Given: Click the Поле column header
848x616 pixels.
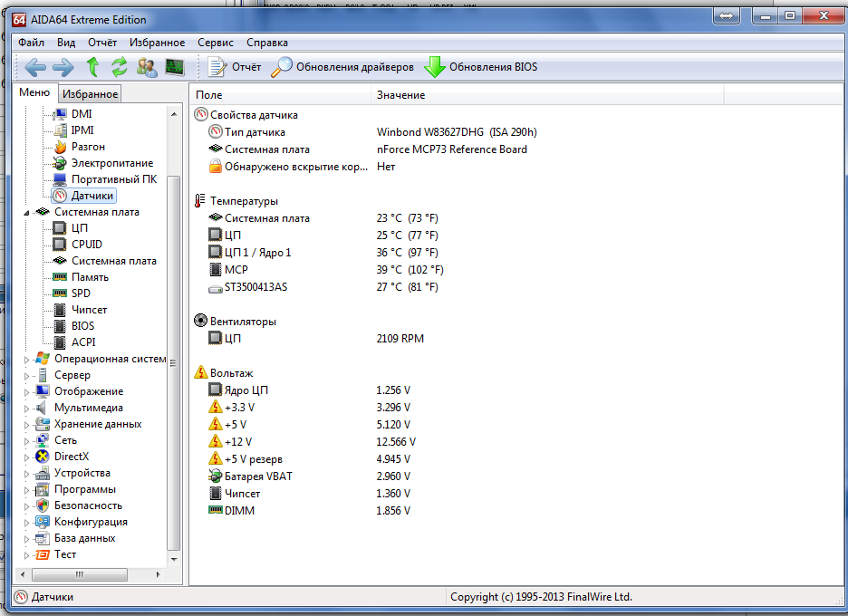Looking at the screenshot, I should pyautogui.click(x=280, y=94).
